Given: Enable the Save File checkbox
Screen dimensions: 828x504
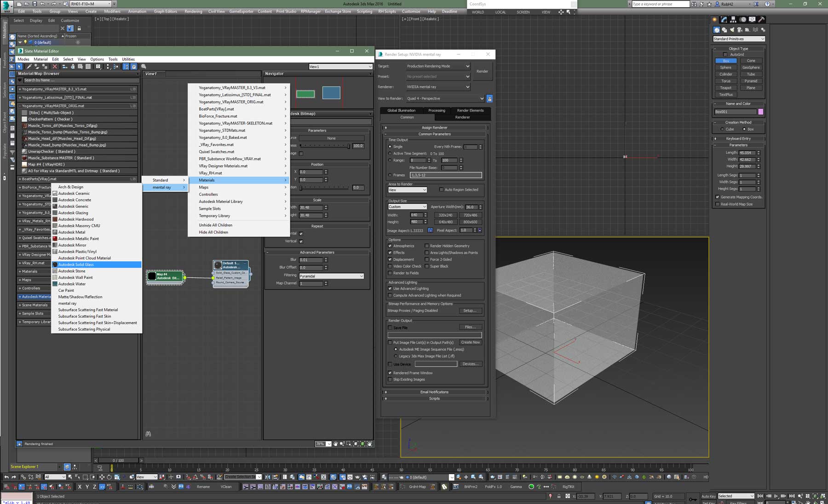Looking at the screenshot, I should click(391, 328).
